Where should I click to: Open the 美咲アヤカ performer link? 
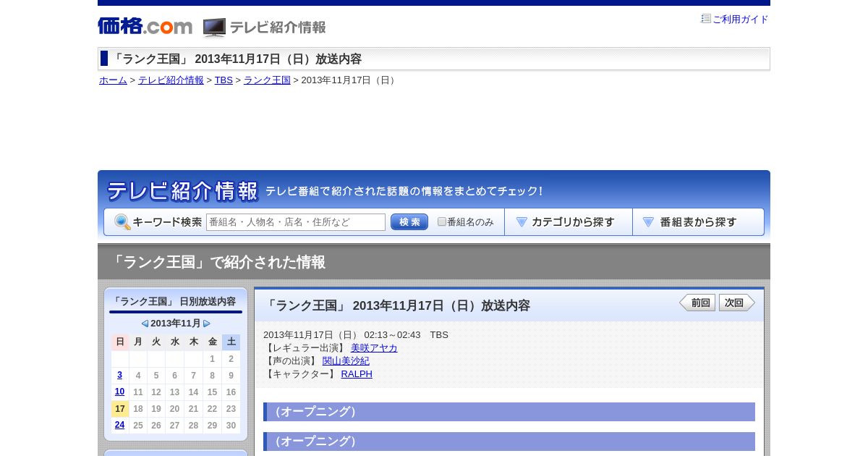click(374, 348)
